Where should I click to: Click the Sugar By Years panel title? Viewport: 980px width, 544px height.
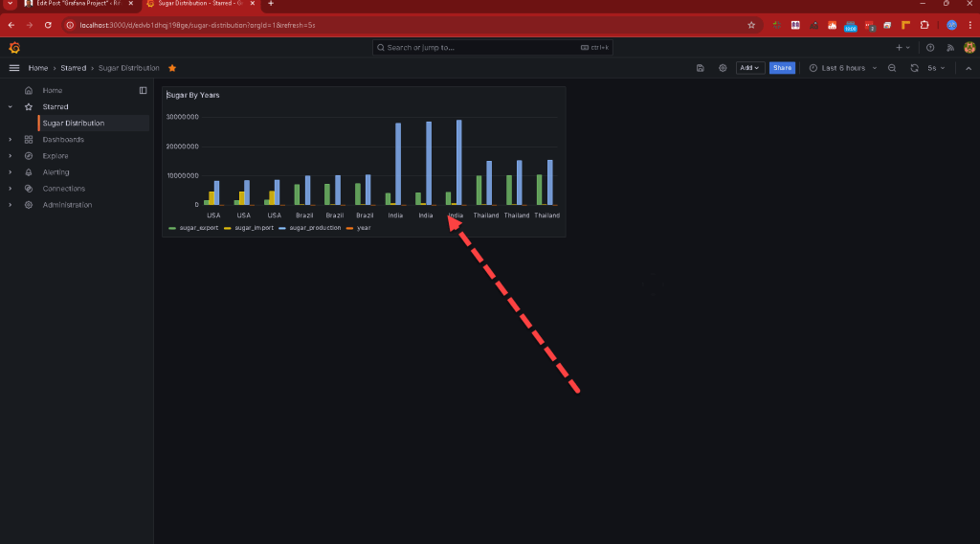193,95
